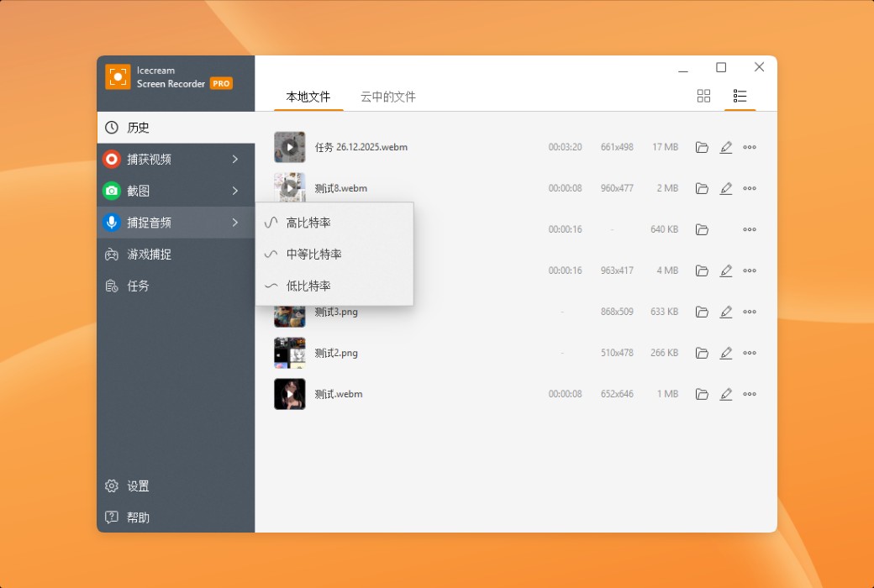This screenshot has width=874, height=588.
Task: Switch to grid view layout
Action: click(703, 96)
